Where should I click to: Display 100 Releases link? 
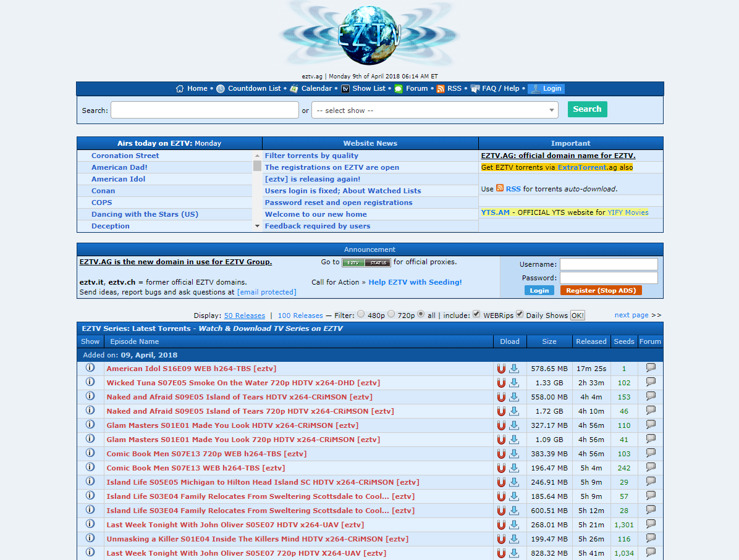click(x=300, y=316)
